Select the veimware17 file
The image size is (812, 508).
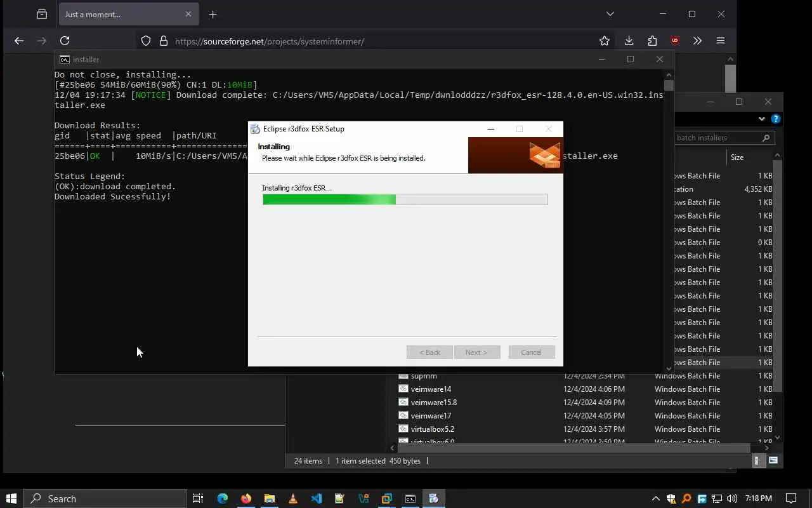(x=431, y=416)
